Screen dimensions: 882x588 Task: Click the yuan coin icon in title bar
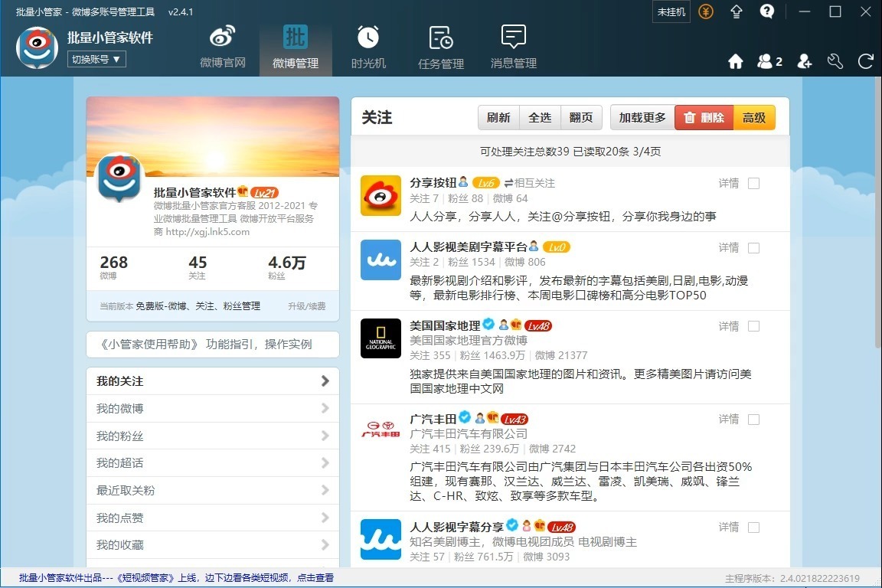click(706, 11)
